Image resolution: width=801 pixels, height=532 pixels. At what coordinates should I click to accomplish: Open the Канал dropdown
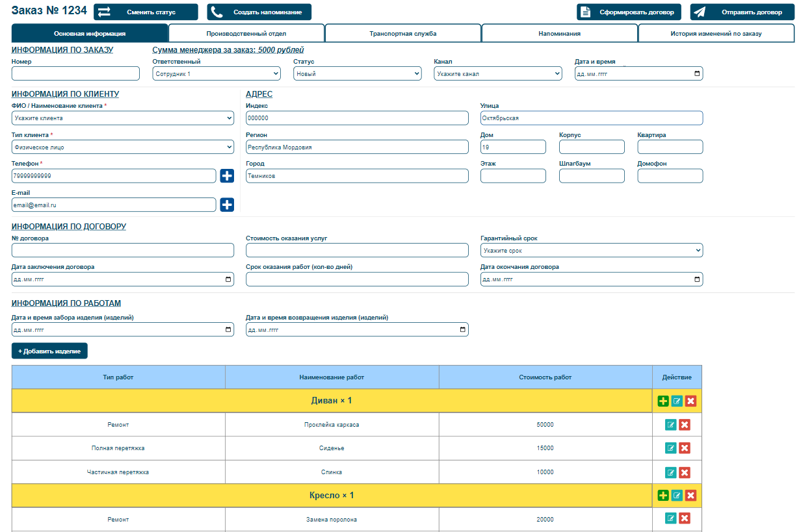click(x=498, y=74)
